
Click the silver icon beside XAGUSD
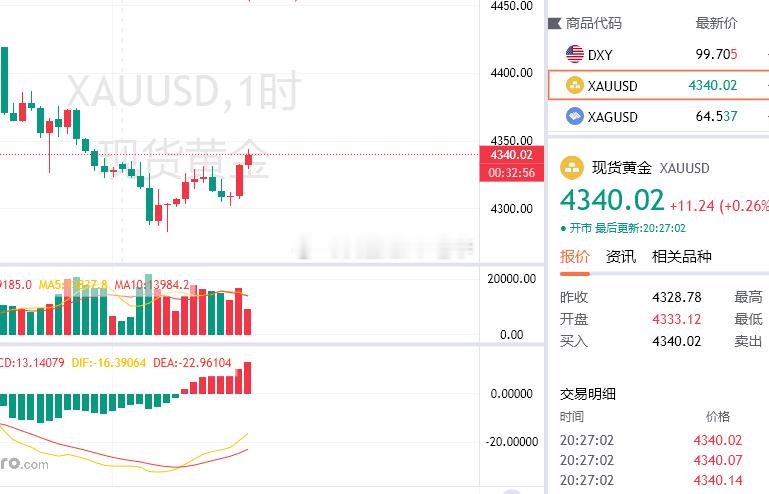pyautogui.click(x=574, y=116)
